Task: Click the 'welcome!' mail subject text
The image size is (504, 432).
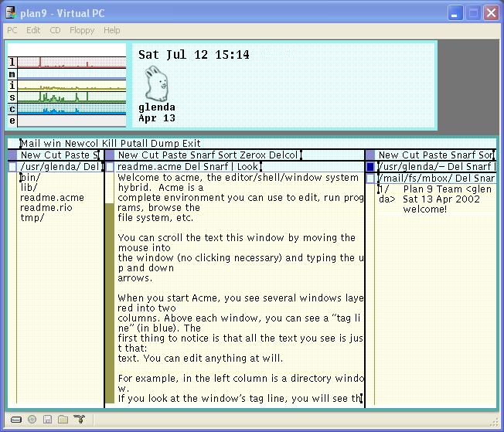Action: pos(425,209)
